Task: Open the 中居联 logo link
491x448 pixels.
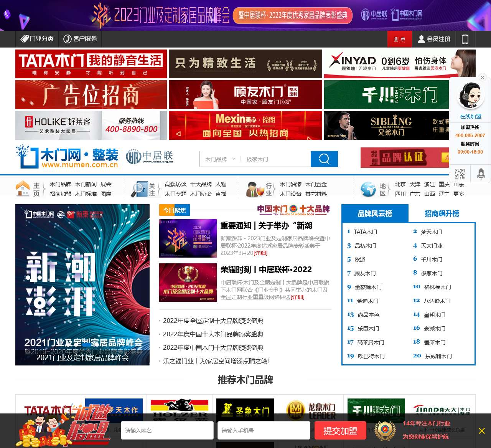Action: click(150, 157)
